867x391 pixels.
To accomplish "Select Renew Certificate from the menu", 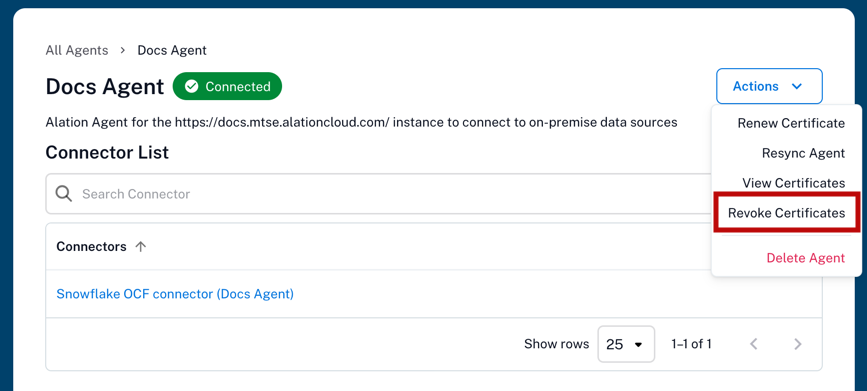I will 791,123.
